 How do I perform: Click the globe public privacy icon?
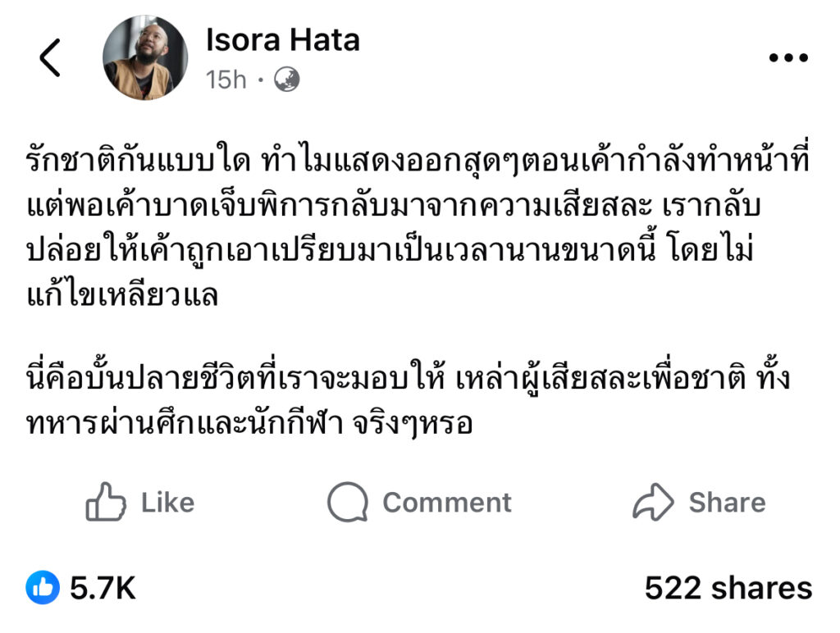286,80
